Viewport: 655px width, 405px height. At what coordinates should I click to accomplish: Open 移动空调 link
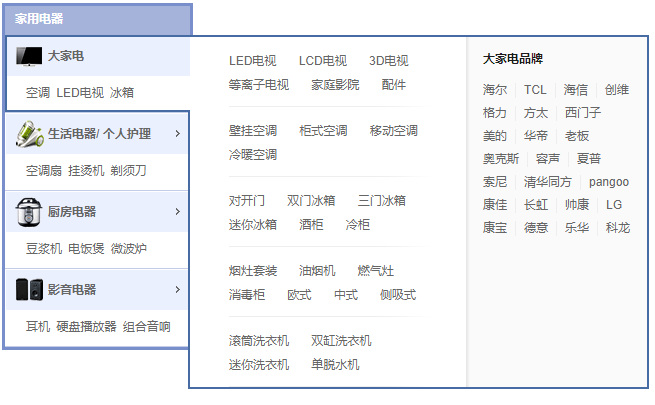point(394,131)
